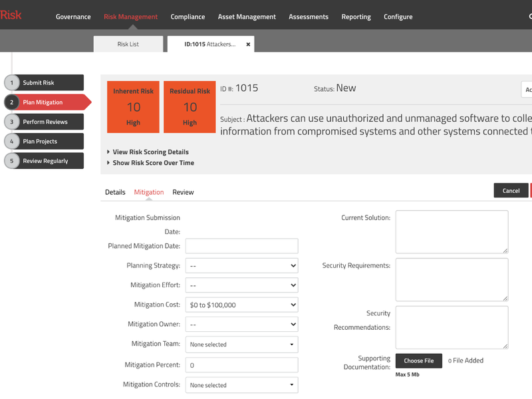Open the Mitigation Effort dropdown

241,285
